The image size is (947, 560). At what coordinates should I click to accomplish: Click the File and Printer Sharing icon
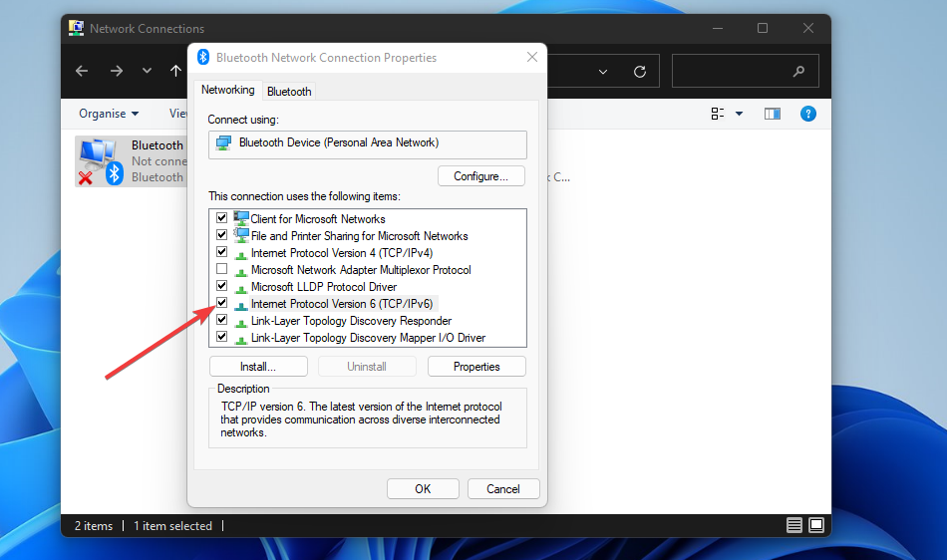pyautogui.click(x=241, y=235)
